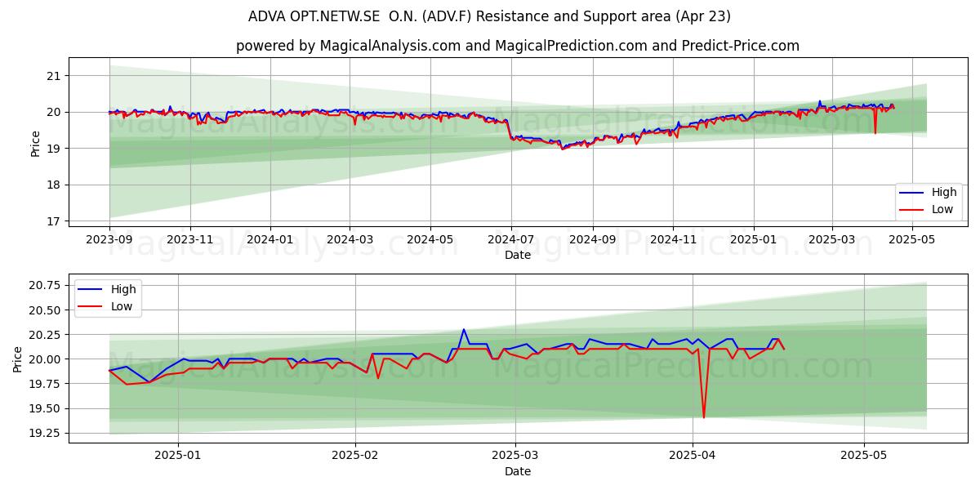Click the bottom chart y-axis value 20.75
Screen dimensions: 980x490
click(47, 285)
